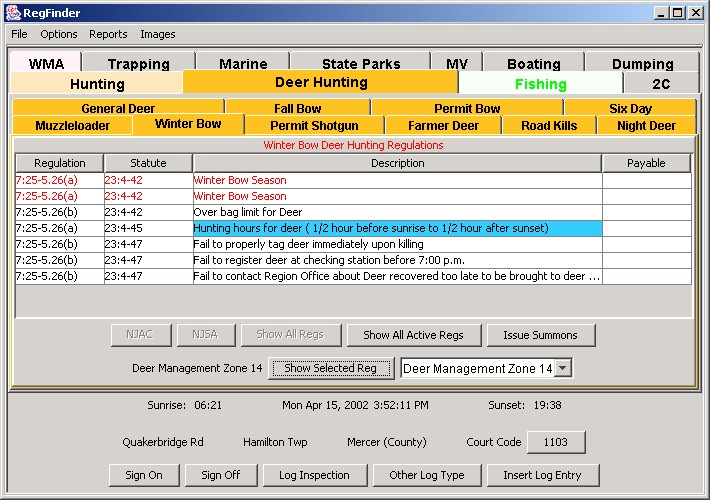Click the Insert Log Entry button
This screenshot has height=500, width=710.
pyautogui.click(x=542, y=475)
